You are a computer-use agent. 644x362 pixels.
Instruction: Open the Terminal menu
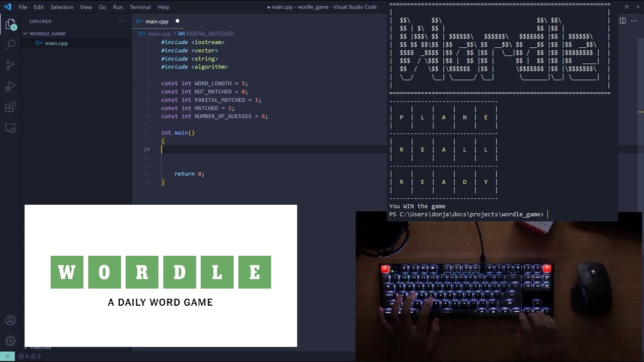click(x=140, y=7)
